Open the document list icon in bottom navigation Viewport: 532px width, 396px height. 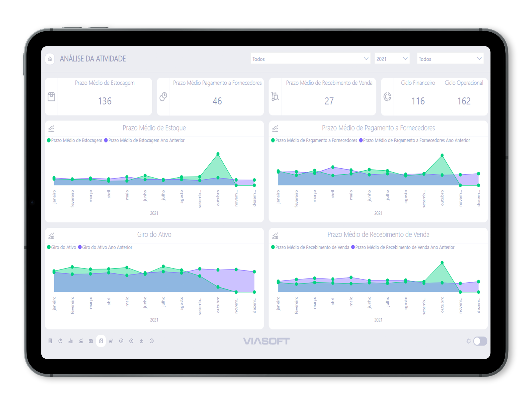click(x=50, y=341)
